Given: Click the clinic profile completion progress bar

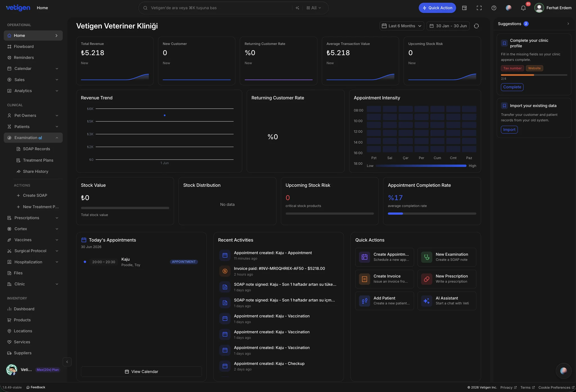Looking at the screenshot, I should pos(534,75).
